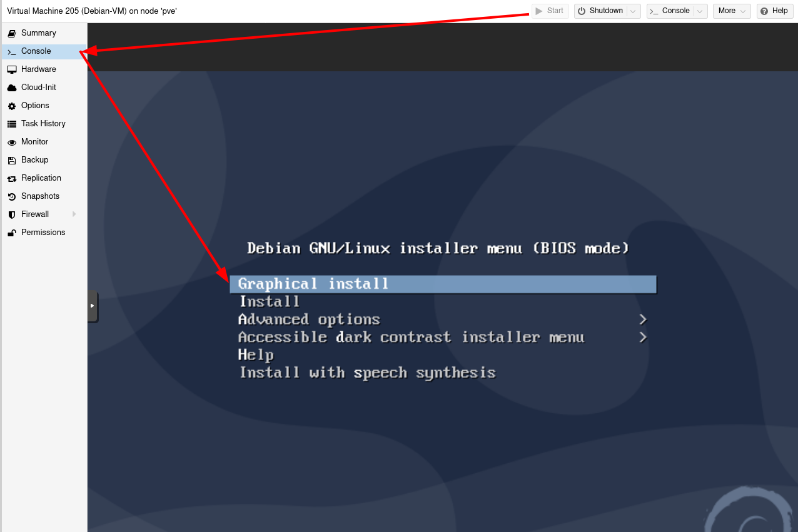Image resolution: width=798 pixels, height=532 pixels.
Task: Go to Cloud-Init settings
Action: [x=44, y=88]
